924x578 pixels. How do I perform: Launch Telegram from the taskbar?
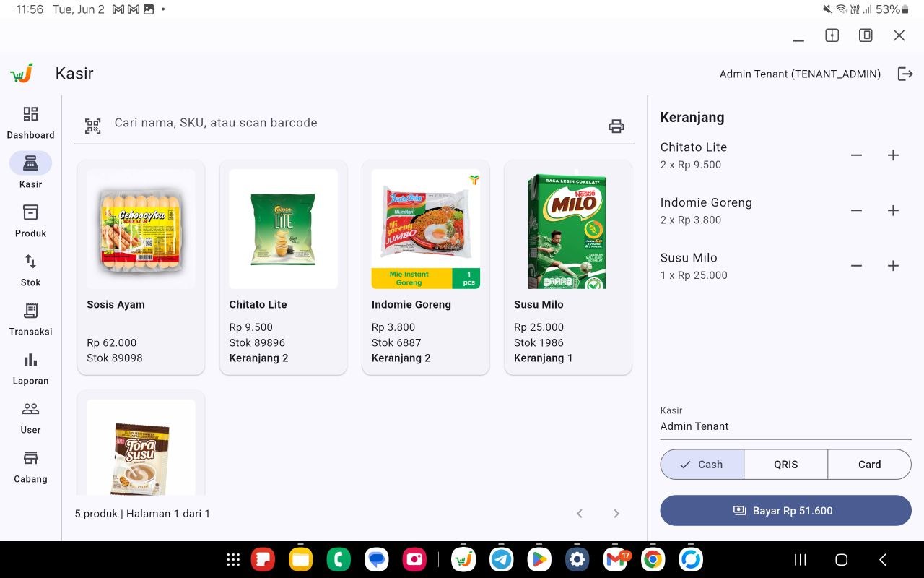(501, 559)
